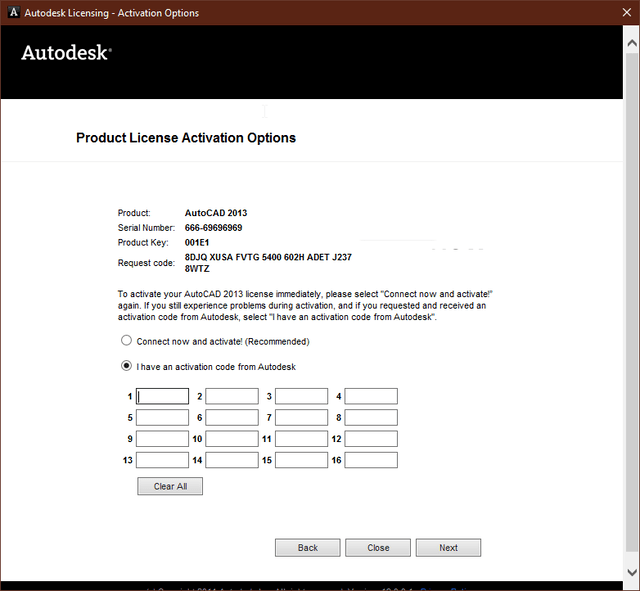The width and height of the screenshot is (640, 591).
Task: Click activation code field 15
Action: [x=301, y=460]
